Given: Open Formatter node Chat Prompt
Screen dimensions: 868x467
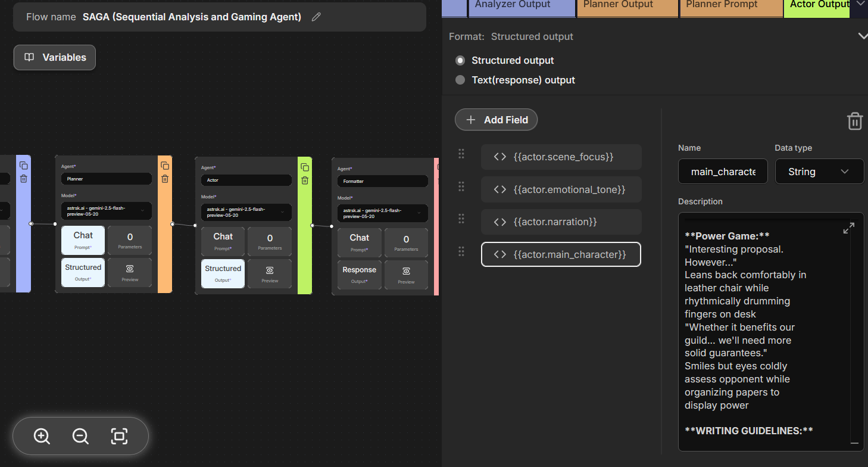Looking at the screenshot, I should tap(359, 242).
